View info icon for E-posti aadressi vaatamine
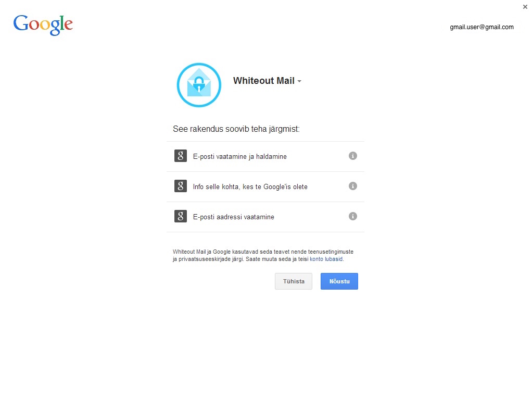 353,216
